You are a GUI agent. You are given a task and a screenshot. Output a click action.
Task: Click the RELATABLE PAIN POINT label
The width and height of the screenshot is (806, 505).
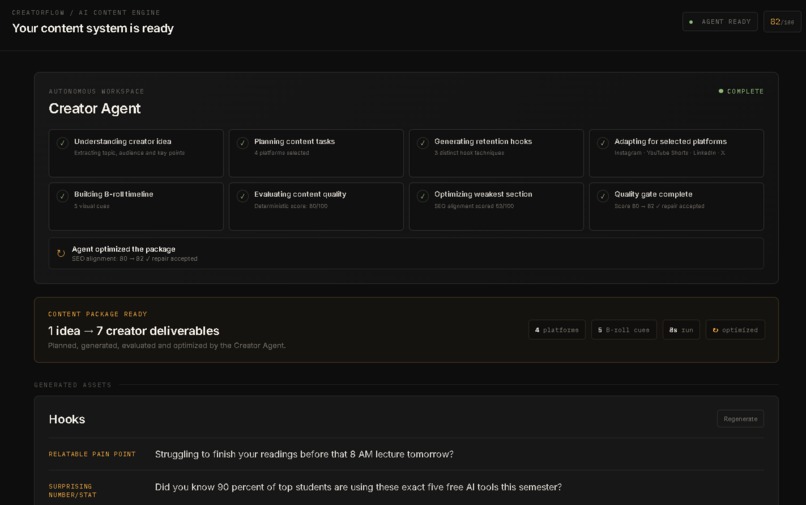coord(92,454)
